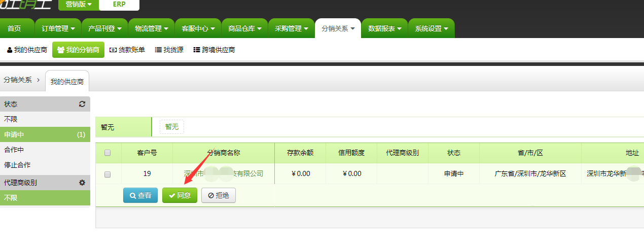Filter status by 合作中

pos(45,150)
